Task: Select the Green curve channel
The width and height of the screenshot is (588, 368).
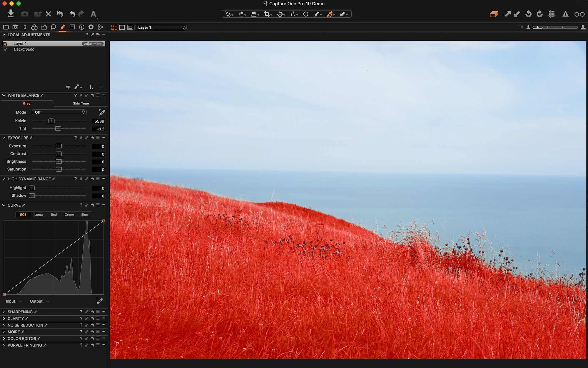Action: 69,215
